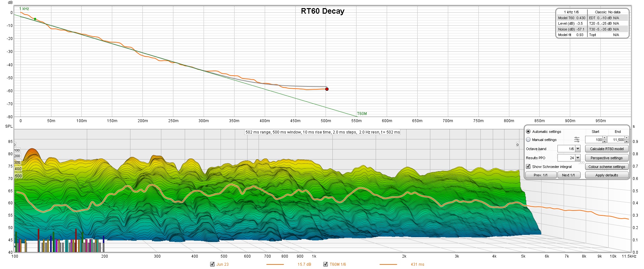Increase the End frequency spinner
The height and width of the screenshot is (269, 644).
tap(626, 138)
